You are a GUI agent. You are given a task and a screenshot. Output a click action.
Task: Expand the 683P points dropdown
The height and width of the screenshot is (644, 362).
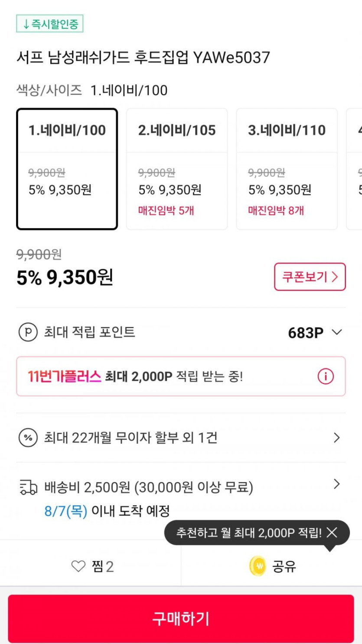pyautogui.click(x=336, y=332)
